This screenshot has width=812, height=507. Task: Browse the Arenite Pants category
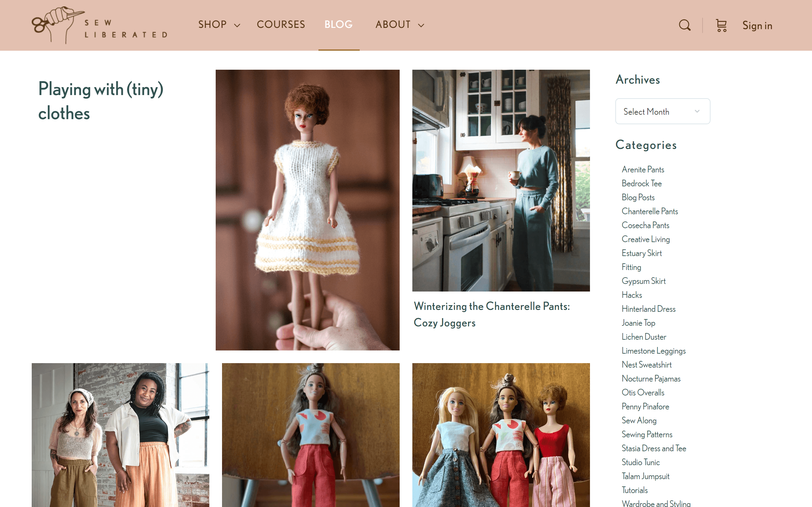click(x=643, y=169)
